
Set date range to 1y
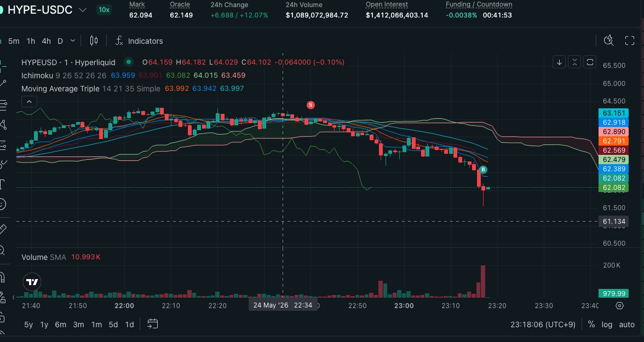coord(44,324)
